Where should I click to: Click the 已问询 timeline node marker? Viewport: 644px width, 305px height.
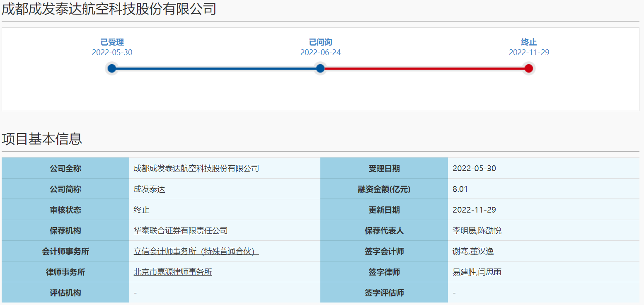click(320, 68)
